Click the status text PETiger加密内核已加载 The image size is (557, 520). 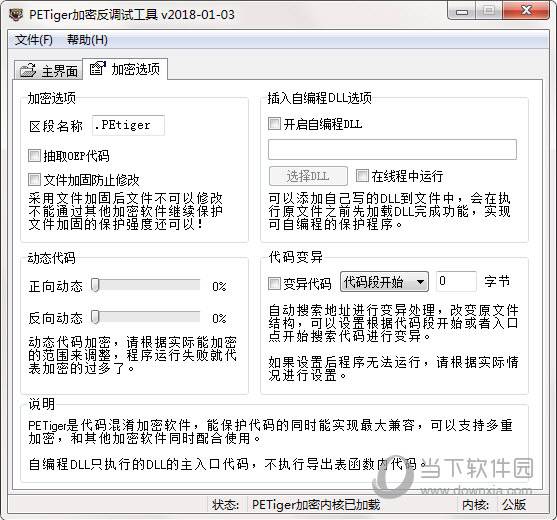coord(316,505)
